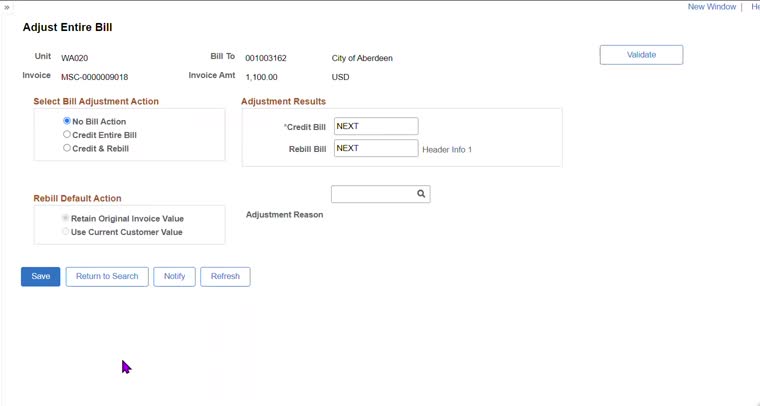Choose the Credit & Rebill radio button
The height and width of the screenshot is (406, 760).
point(67,148)
